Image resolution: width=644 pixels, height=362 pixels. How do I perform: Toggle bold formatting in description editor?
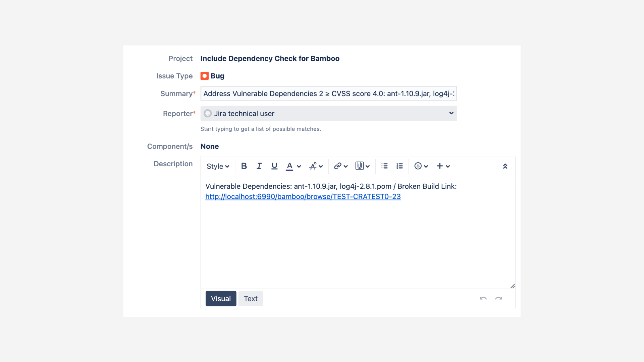tap(244, 166)
